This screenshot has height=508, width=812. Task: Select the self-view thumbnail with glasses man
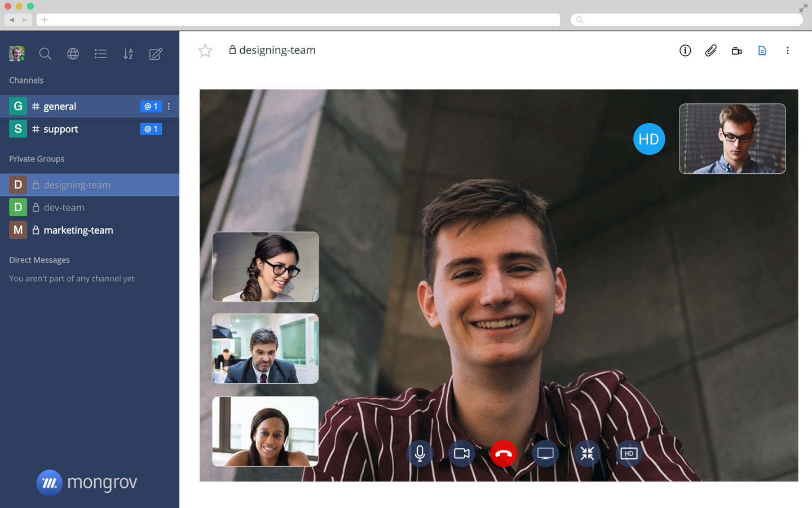pyautogui.click(x=732, y=138)
